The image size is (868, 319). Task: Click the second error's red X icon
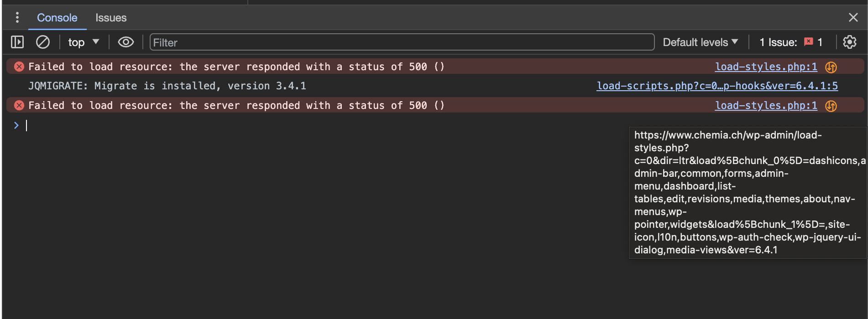pyautogui.click(x=19, y=106)
